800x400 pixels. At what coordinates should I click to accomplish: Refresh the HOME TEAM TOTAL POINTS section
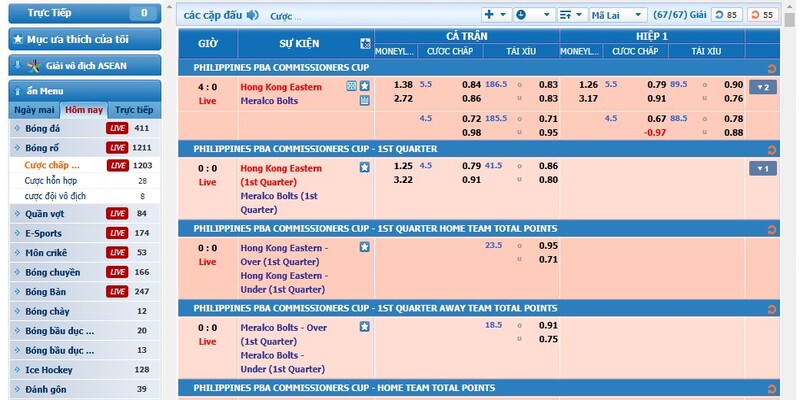click(x=771, y=389)
